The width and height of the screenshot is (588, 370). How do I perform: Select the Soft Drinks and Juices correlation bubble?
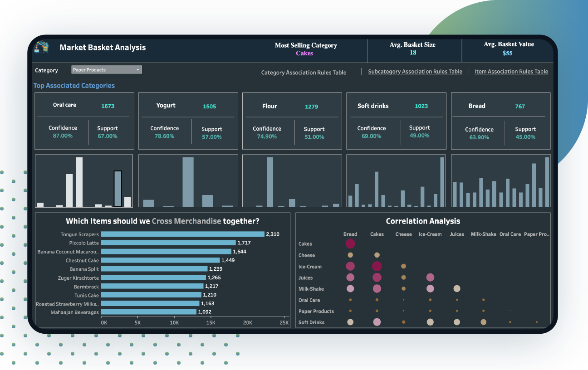[456, 322]
